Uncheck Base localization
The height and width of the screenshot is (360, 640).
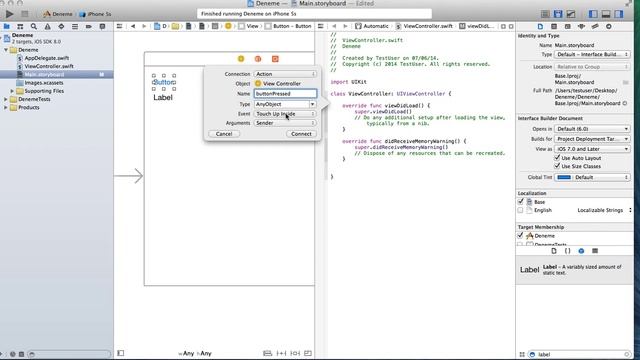(520, 202)
